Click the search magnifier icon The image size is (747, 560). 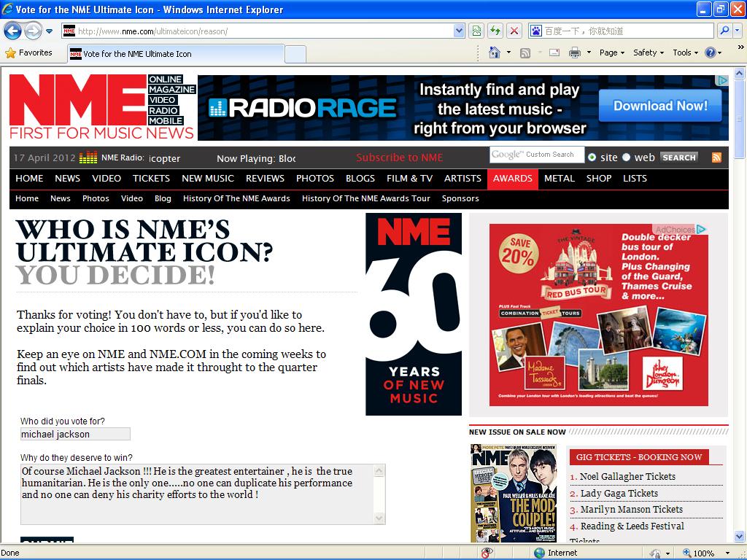(724, 31)
